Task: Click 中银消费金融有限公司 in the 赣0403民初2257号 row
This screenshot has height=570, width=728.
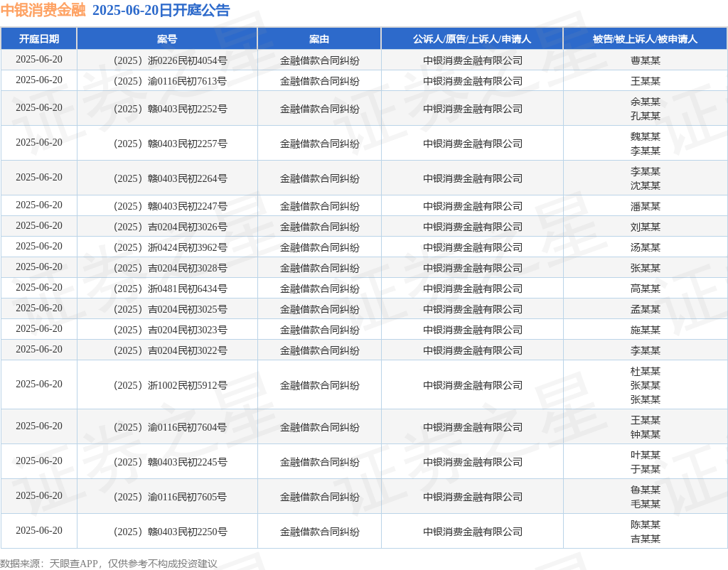Action: point(473,144)
